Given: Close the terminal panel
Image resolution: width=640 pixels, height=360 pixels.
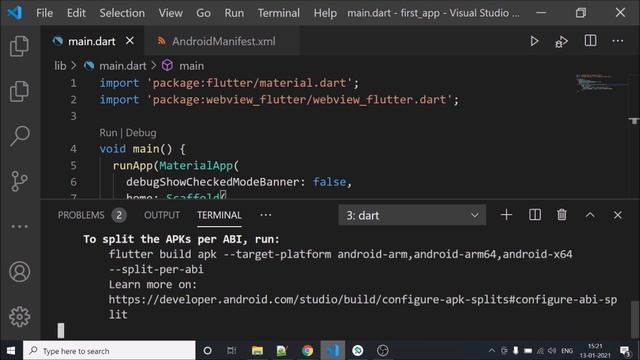Looking at the screenshot, I should click(618, 215).
